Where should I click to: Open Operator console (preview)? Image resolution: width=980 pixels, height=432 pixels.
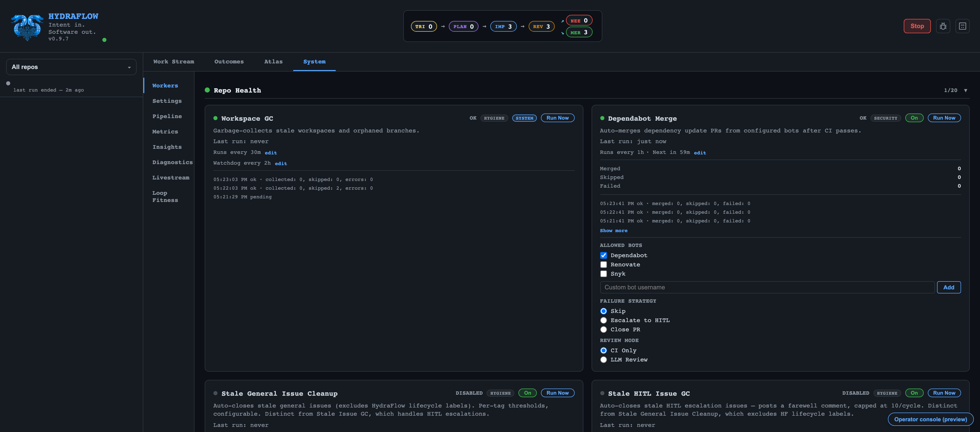[930, 419]
